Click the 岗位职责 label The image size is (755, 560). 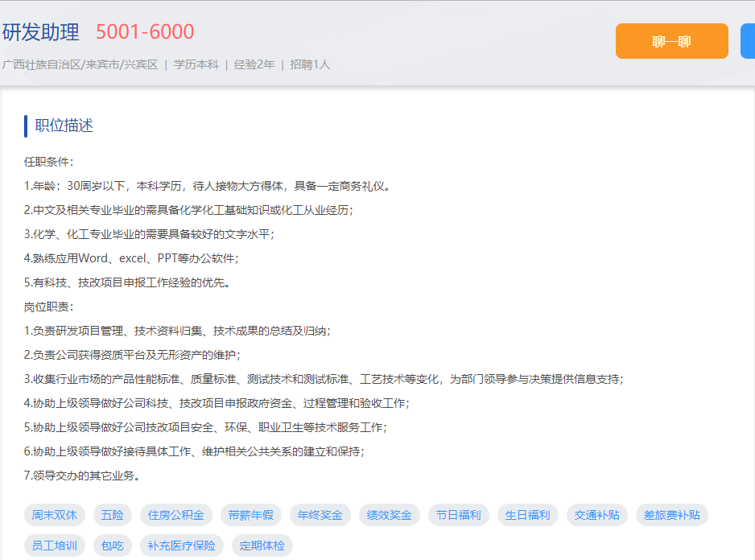pos(48,307)
